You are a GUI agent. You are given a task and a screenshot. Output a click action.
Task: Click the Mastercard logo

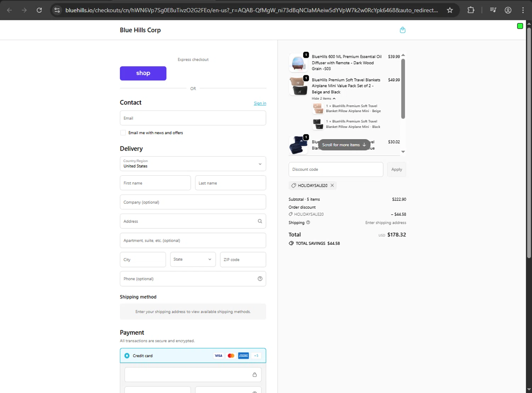231,356
